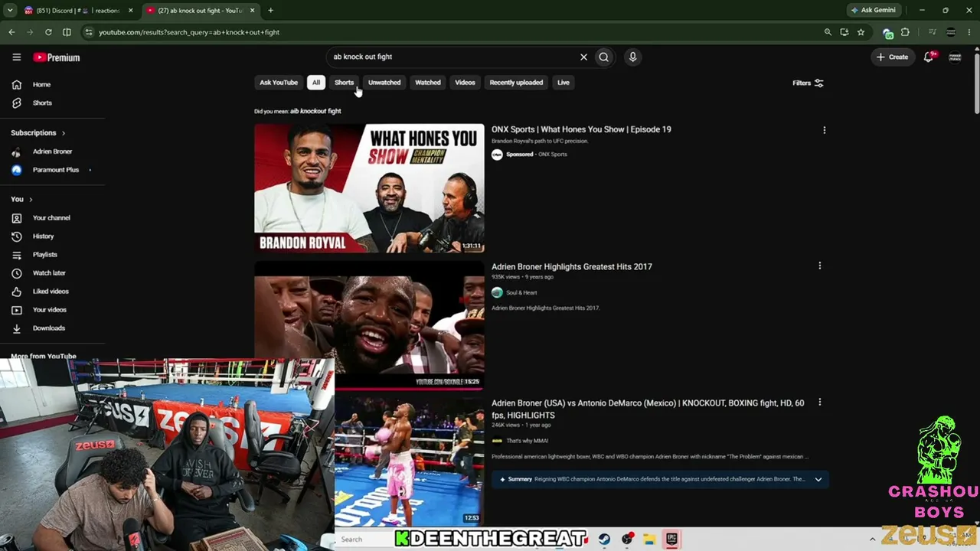Play the Adrien Broner Greatest Hits thumbnail
The width and height of the screenshot is (980, 551).
point(369,324)
